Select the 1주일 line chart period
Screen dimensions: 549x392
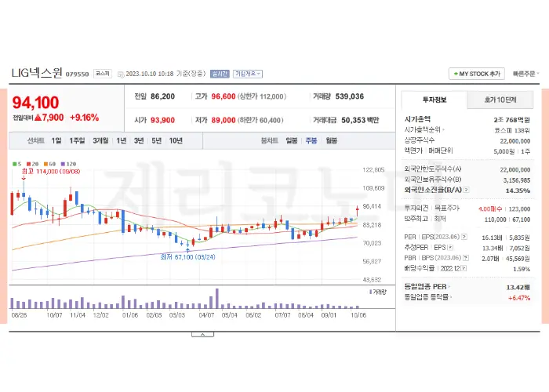[x=77, y=140]
